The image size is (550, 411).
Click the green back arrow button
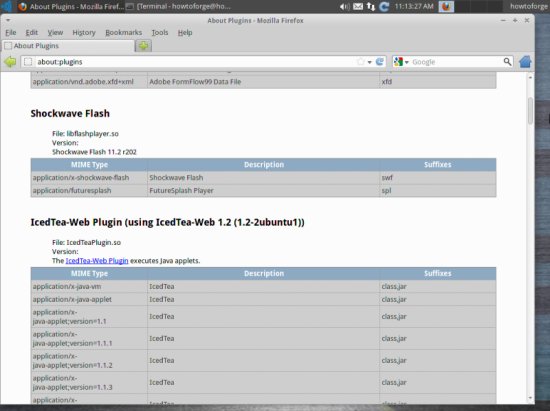(10, 62)
